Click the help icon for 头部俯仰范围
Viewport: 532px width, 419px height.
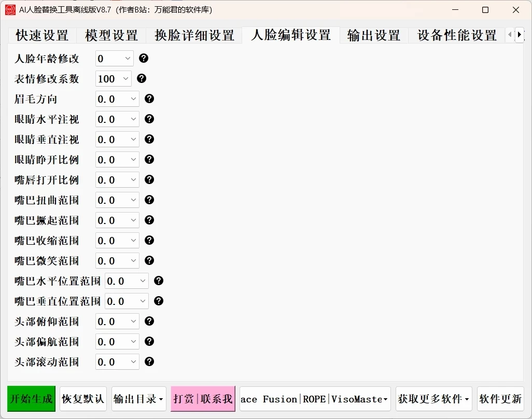[x=149, y=321]
